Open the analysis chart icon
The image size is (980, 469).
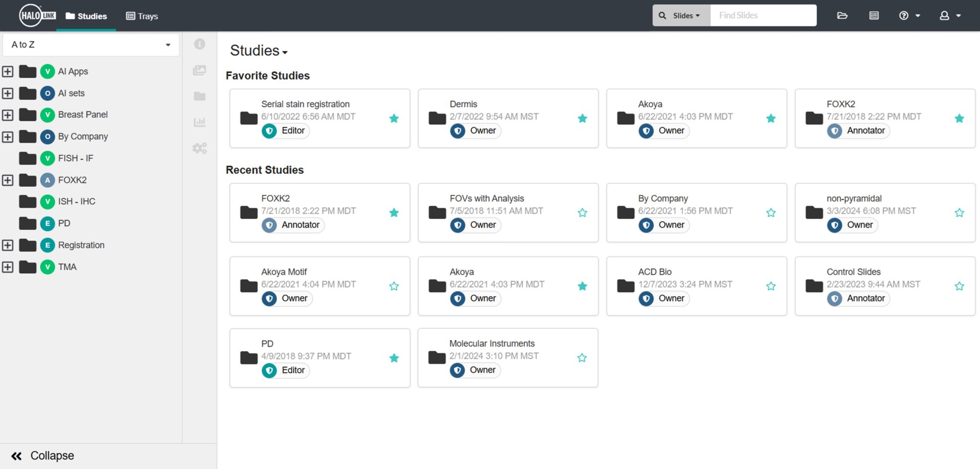click(x=200, y=122)
